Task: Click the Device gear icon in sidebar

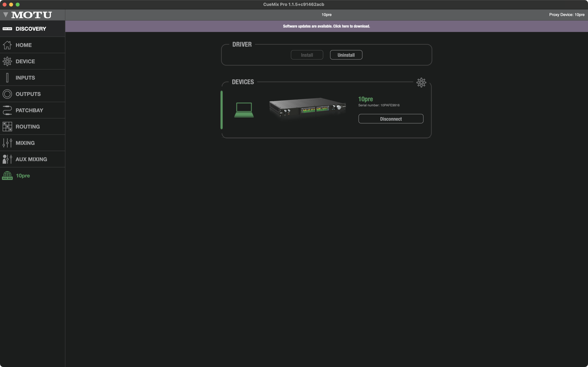Action: pos(7,61)
